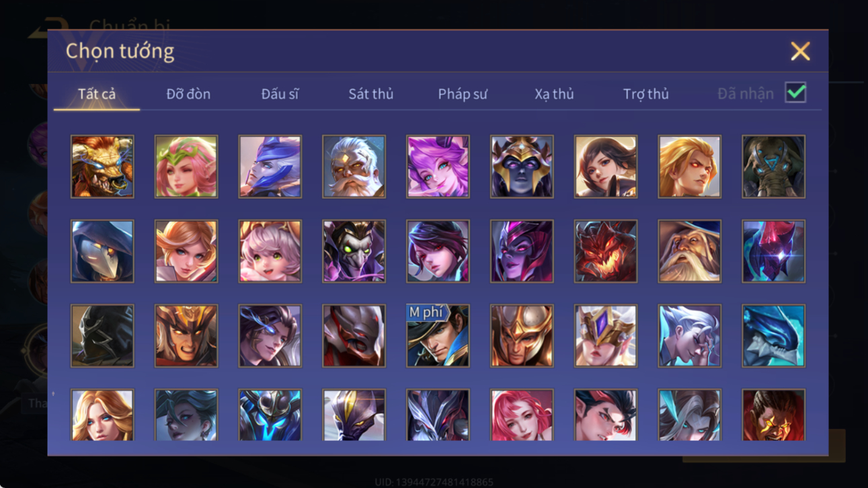
Task: Pick the red fire demon hero portrait
Action: coord(606,251)
